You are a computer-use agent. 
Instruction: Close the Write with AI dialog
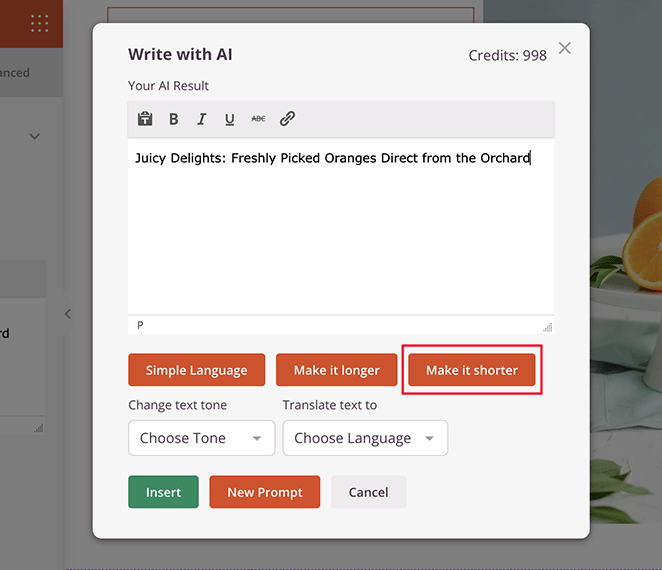tap(565, 48)
